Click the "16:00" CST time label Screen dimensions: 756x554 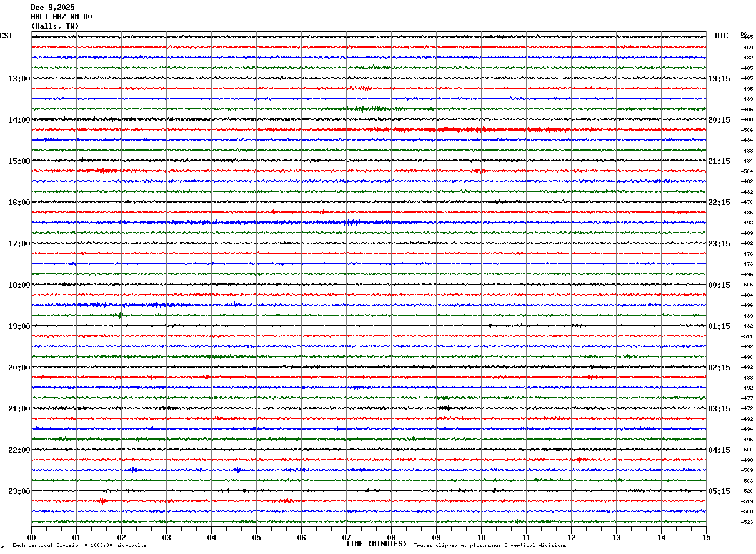click(x=19, y=203)
